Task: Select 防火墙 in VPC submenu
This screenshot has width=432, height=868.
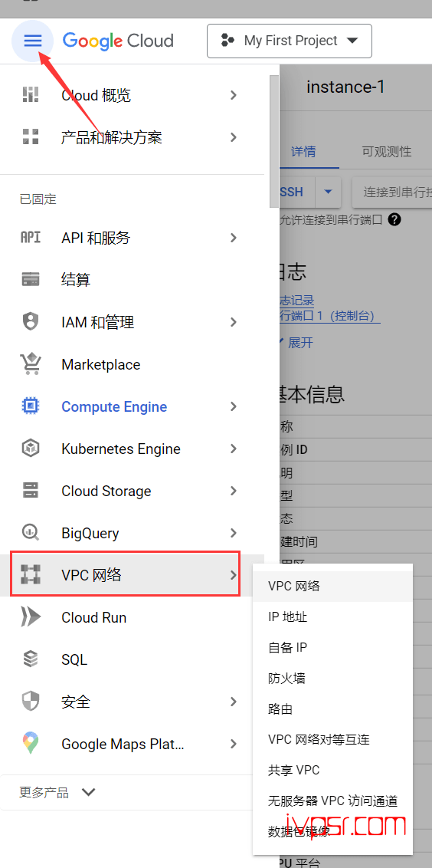Action: point(286,678)
